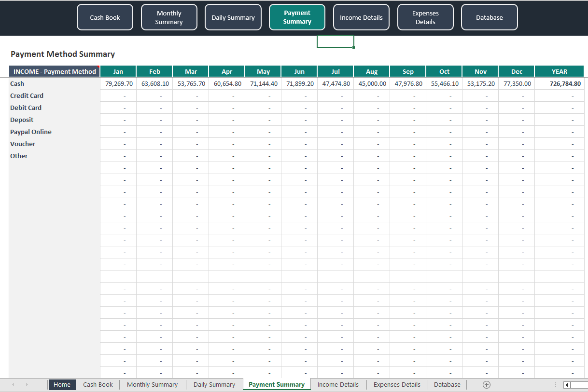Click the horizontal scrollbar's left arrow

(x=566, y=385)
